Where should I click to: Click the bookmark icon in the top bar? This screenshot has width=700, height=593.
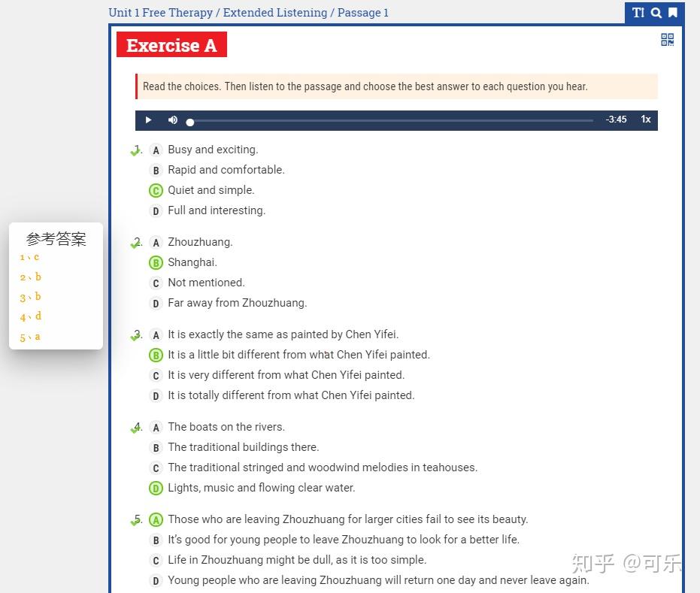[672, 13]
